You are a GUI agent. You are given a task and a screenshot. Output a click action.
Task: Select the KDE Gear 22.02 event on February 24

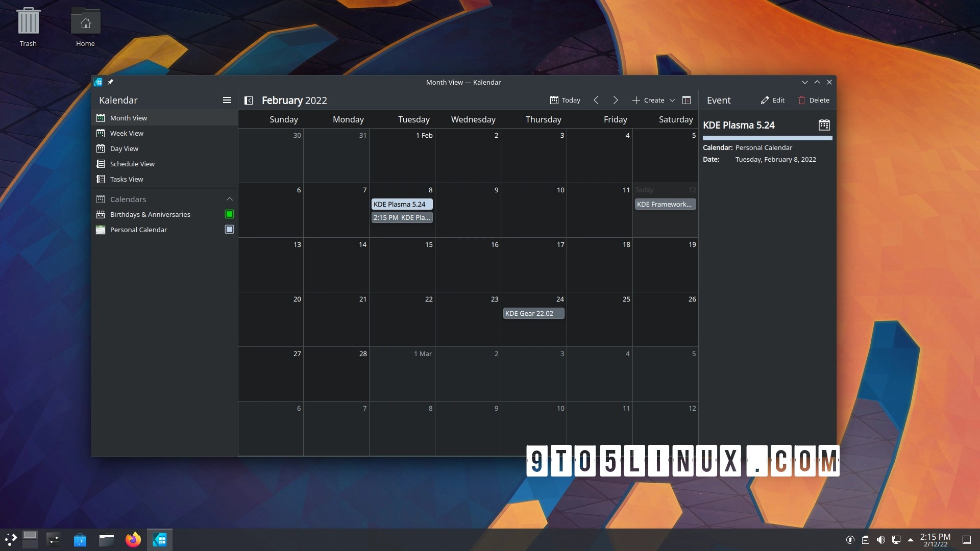tap(533, 313)
